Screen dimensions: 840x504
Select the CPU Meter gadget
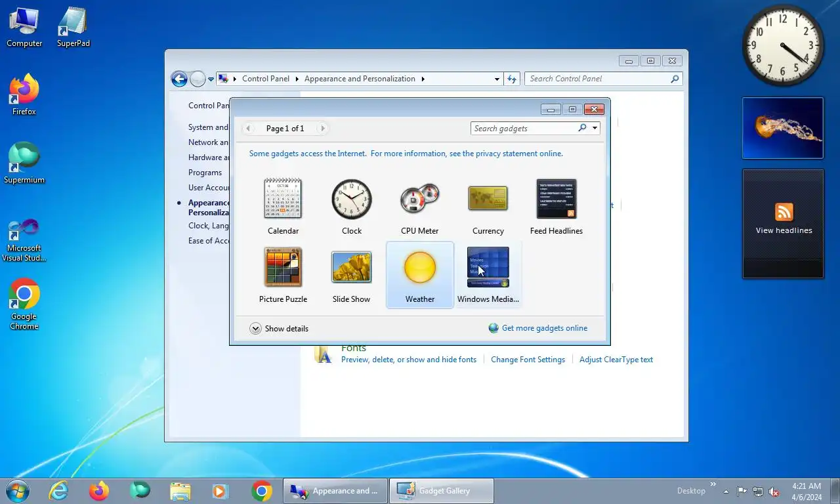[419, 206]
